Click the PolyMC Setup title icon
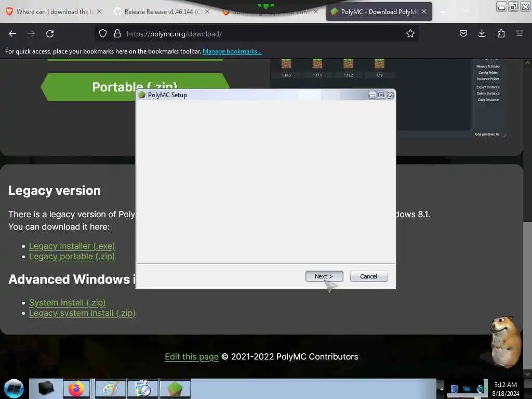 tap(142, 95)
